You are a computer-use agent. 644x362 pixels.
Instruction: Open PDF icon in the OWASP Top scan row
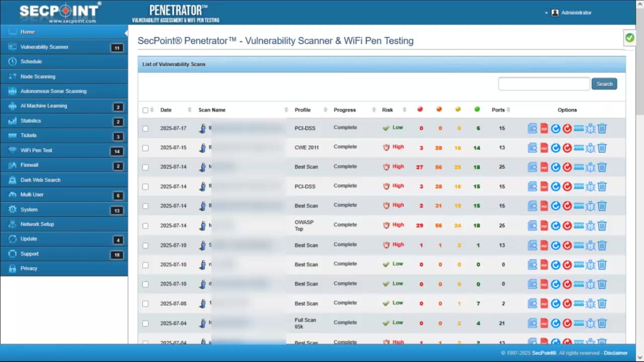544,226
